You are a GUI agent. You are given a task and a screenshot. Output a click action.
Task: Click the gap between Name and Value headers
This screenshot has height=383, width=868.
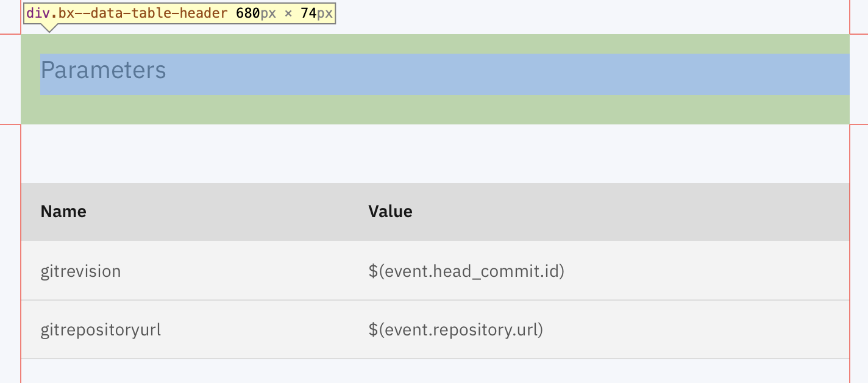[227, 212]
